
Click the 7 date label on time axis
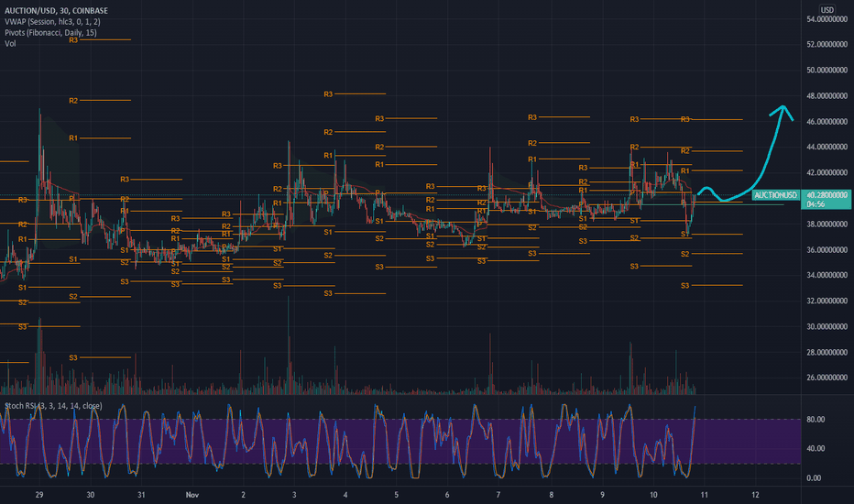coord(498,495)
